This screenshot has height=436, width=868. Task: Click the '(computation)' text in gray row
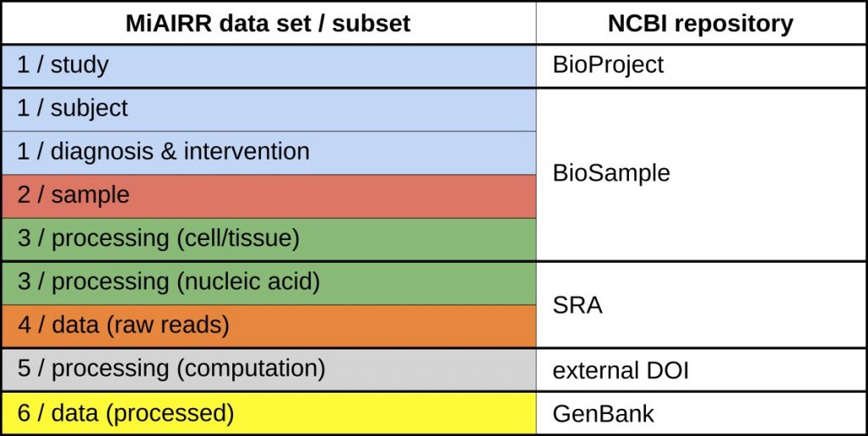coord(250,370)
